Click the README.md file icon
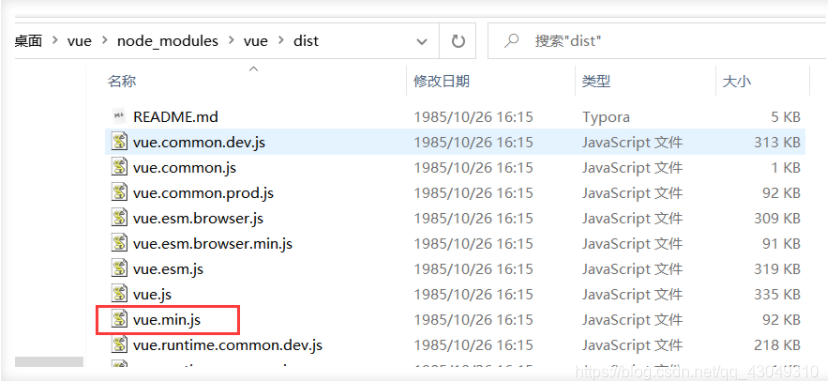Image resolution: width=828 pixels, height=390 pixels. pos(119,116)
